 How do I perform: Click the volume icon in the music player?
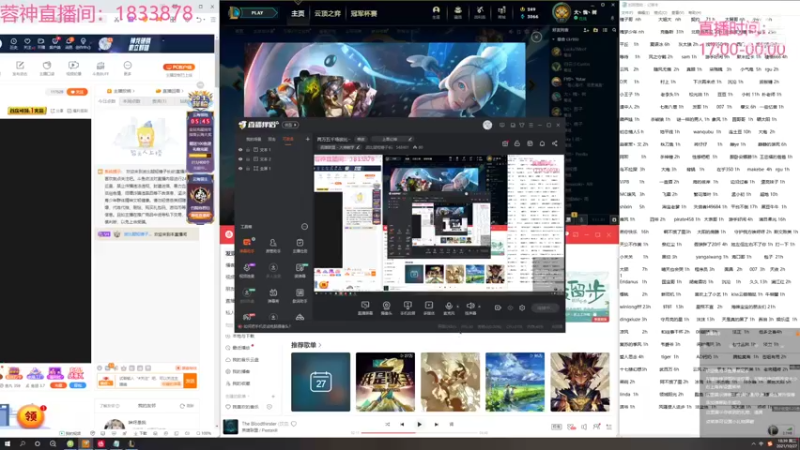click(x=584, y=427)
